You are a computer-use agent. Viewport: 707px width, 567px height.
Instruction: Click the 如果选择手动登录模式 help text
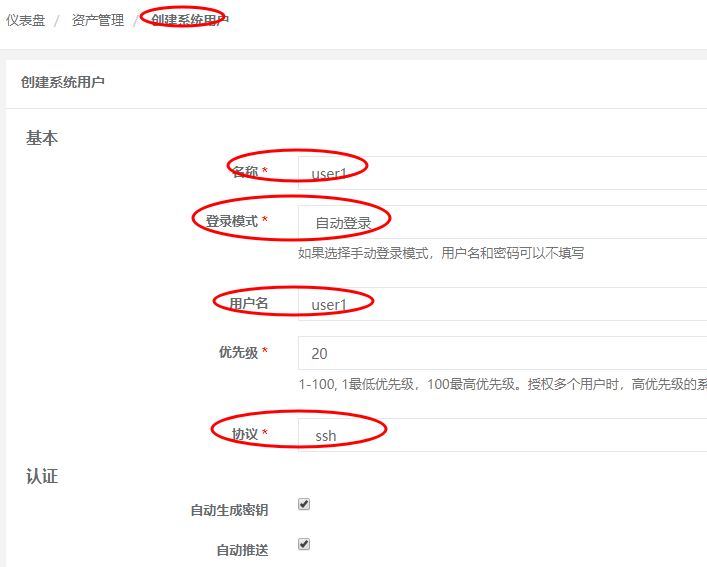point(441,253)
